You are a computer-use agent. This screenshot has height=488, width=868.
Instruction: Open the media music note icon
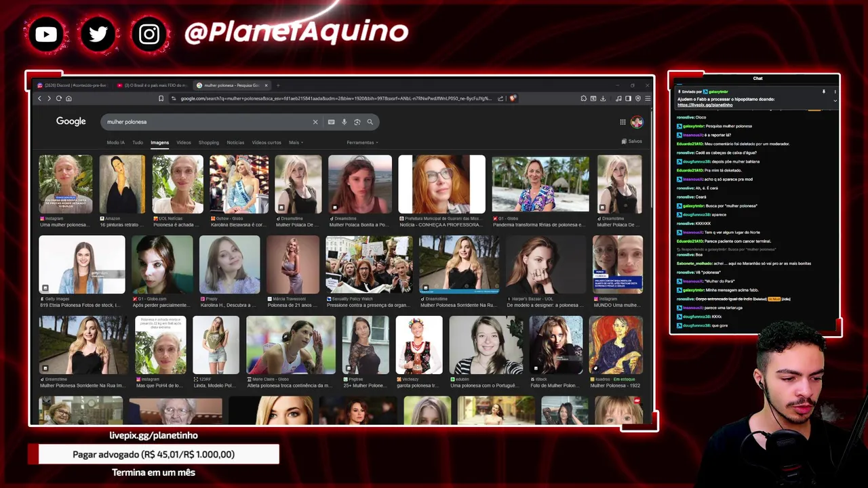pyautogui.click(x=618, y=98)
